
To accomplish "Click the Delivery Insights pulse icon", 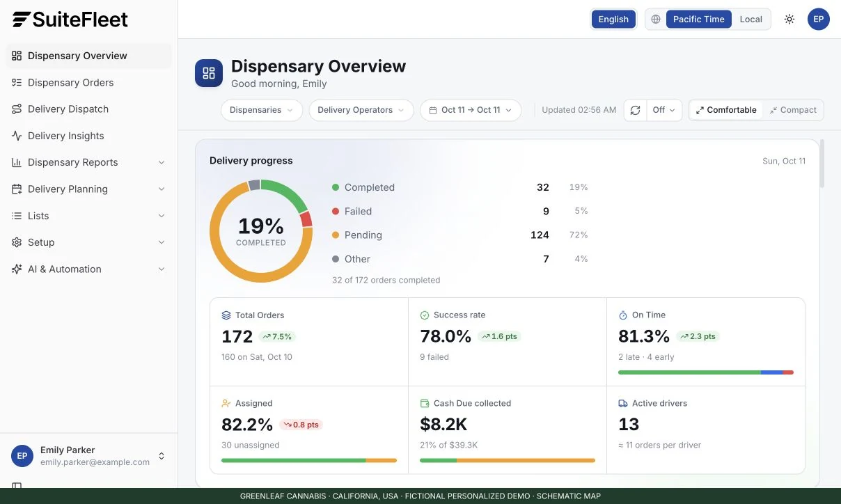I will [x=17, y=136].
